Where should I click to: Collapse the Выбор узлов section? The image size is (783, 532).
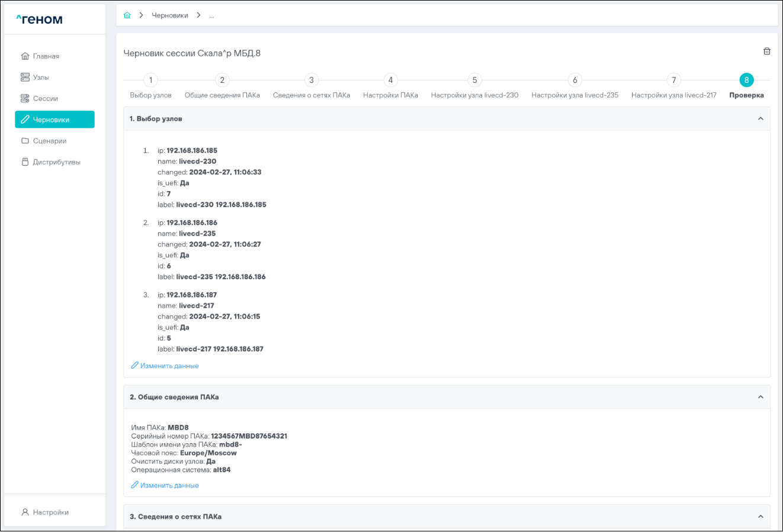click(760, 119)
